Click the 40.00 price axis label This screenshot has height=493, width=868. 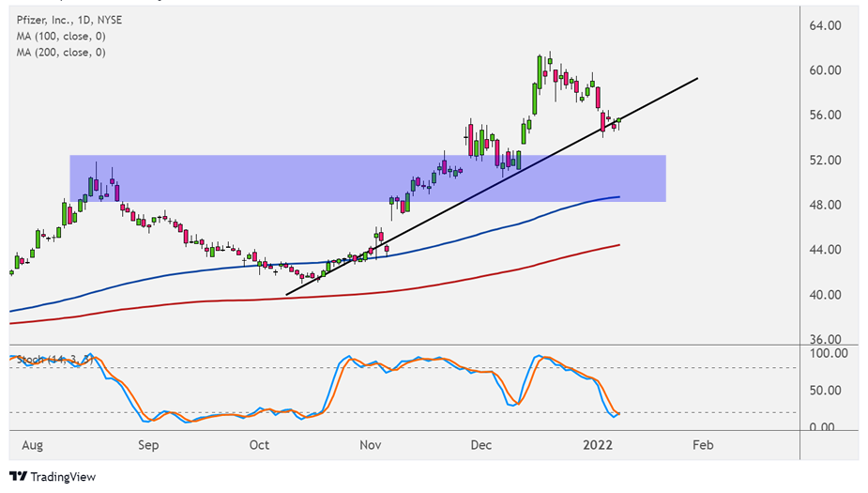[825, 295]
